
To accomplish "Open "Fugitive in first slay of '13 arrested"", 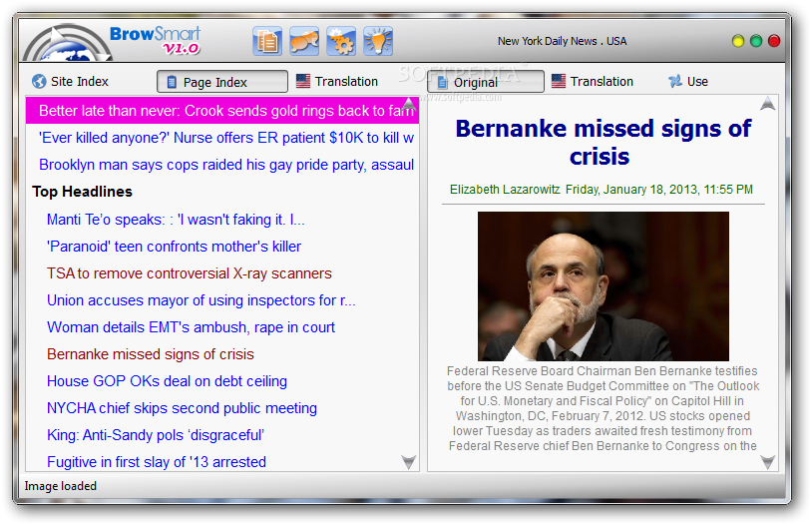I will click(157, 462).
